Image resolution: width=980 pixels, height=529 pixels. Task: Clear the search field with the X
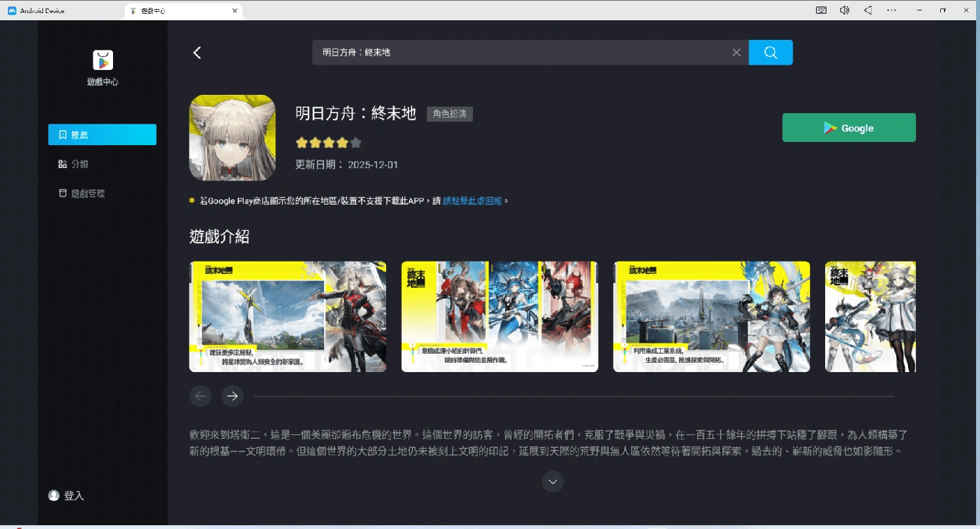click(x=736, y=52)
